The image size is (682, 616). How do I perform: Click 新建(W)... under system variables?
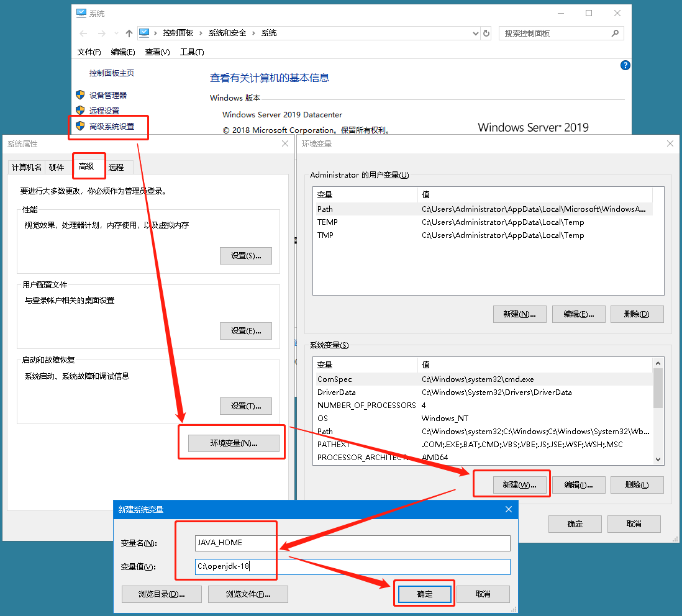point(519,484)
